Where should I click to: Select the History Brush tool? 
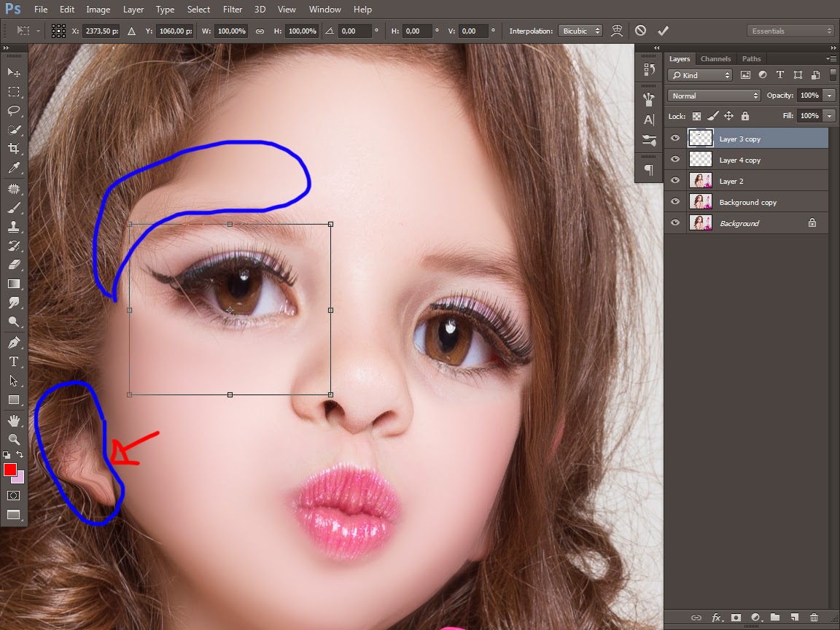pyautogui.click(x=14, y=246)
